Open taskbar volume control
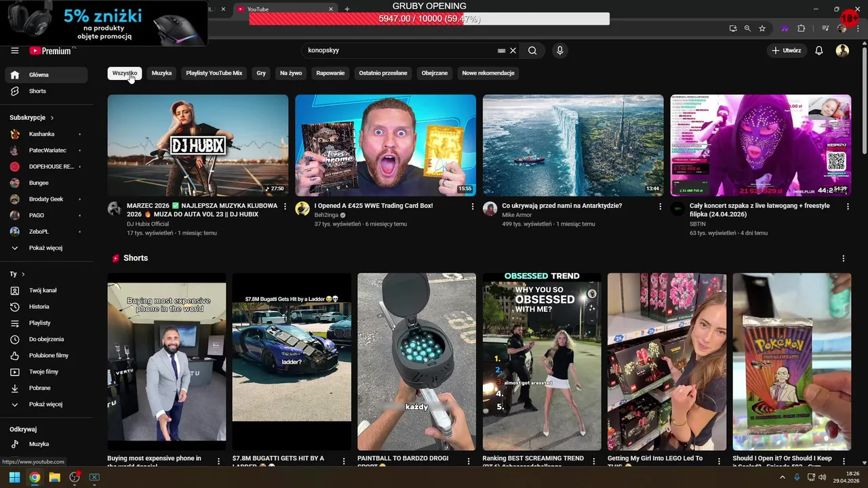868x488 pixels. 822,477
